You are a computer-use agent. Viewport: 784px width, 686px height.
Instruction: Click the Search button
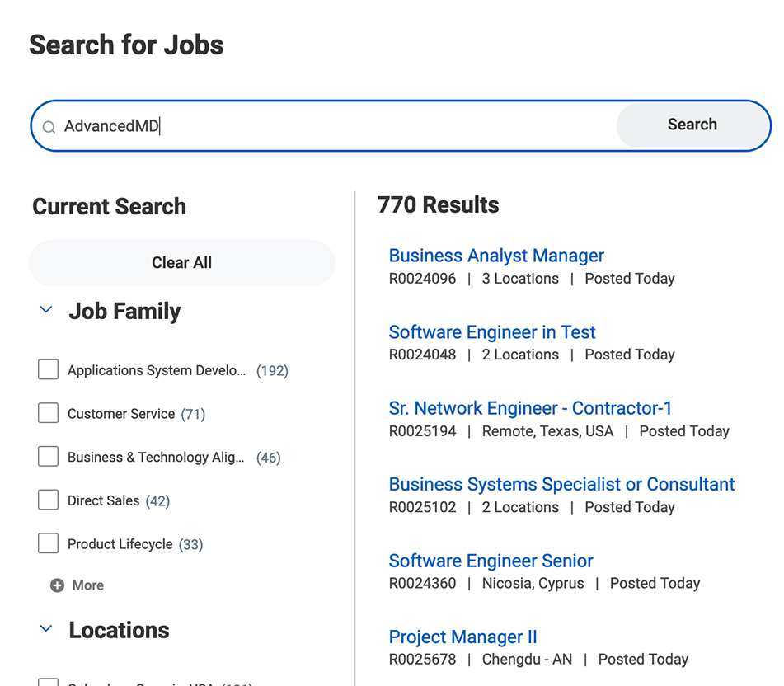click(x=692, y=125)
